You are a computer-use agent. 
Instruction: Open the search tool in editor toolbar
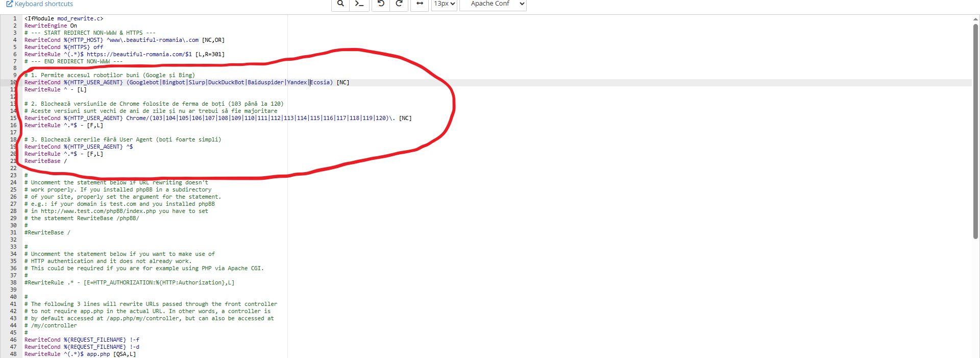coord(340,4)
